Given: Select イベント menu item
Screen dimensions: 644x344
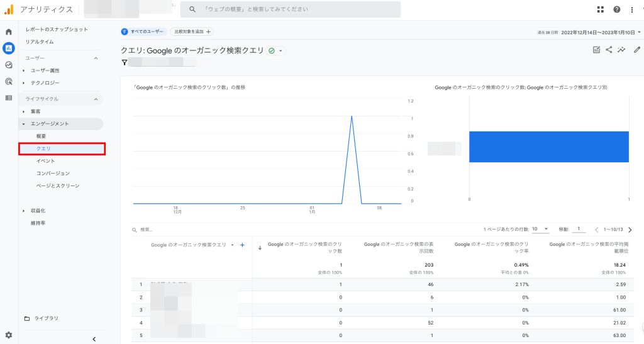Looking at the screenshot, I should (x=45, y=161).
